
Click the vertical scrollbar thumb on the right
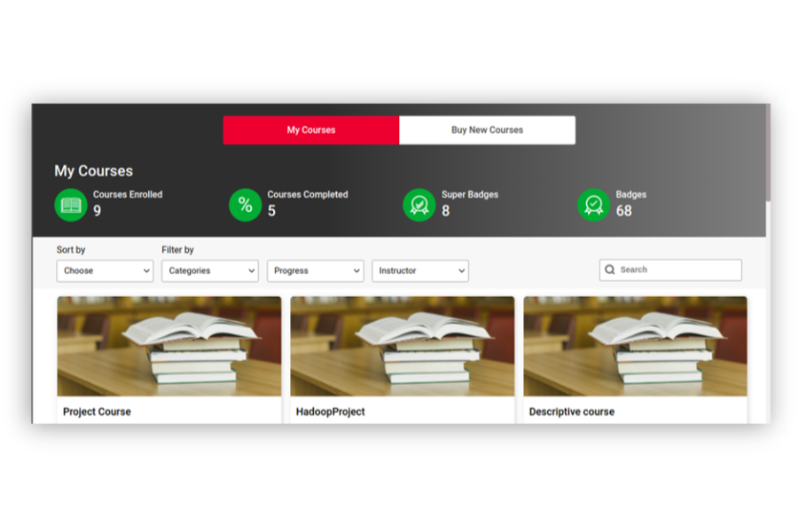768,153
